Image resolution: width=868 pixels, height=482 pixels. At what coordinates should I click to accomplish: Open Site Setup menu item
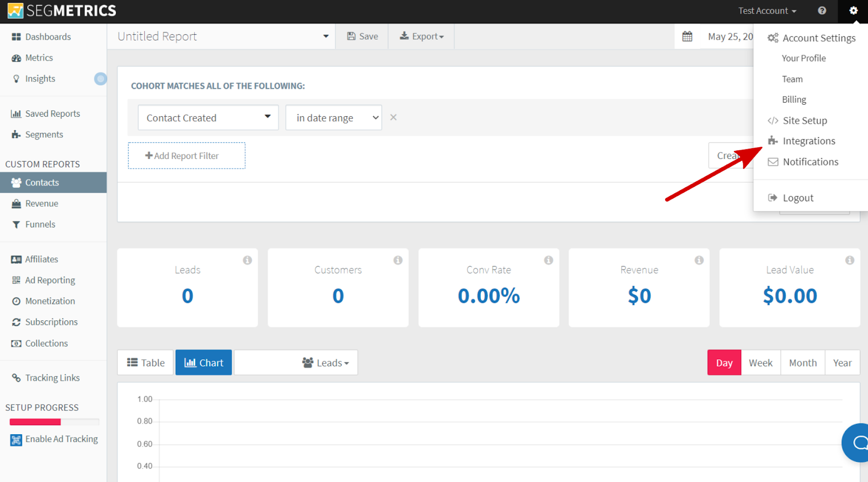797,120
